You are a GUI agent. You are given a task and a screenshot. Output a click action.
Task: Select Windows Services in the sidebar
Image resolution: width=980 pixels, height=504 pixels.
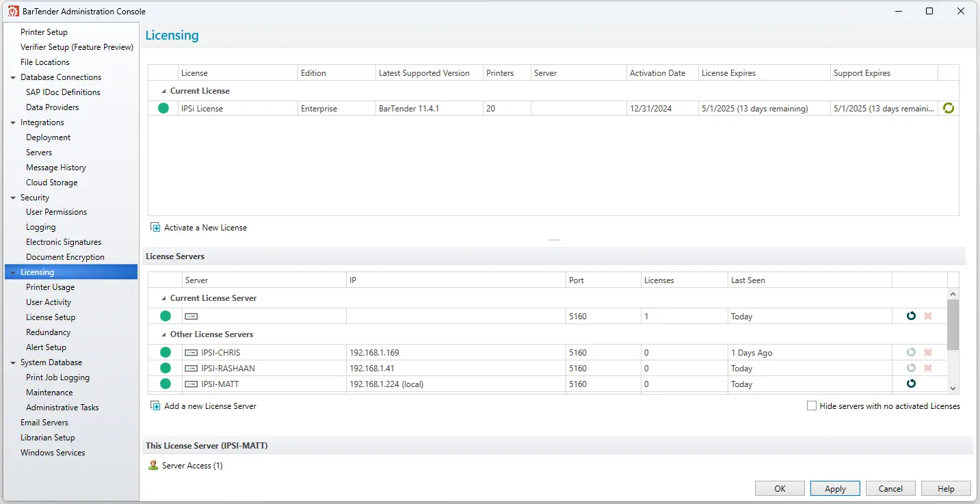click(53, 453)
